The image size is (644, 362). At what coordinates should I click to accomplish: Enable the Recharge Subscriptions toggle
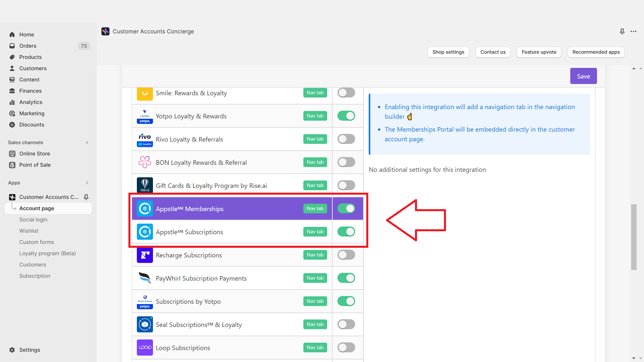pos(346,255)
